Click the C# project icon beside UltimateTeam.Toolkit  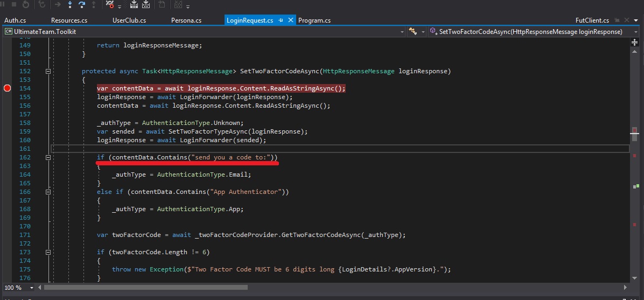(8, 32)
